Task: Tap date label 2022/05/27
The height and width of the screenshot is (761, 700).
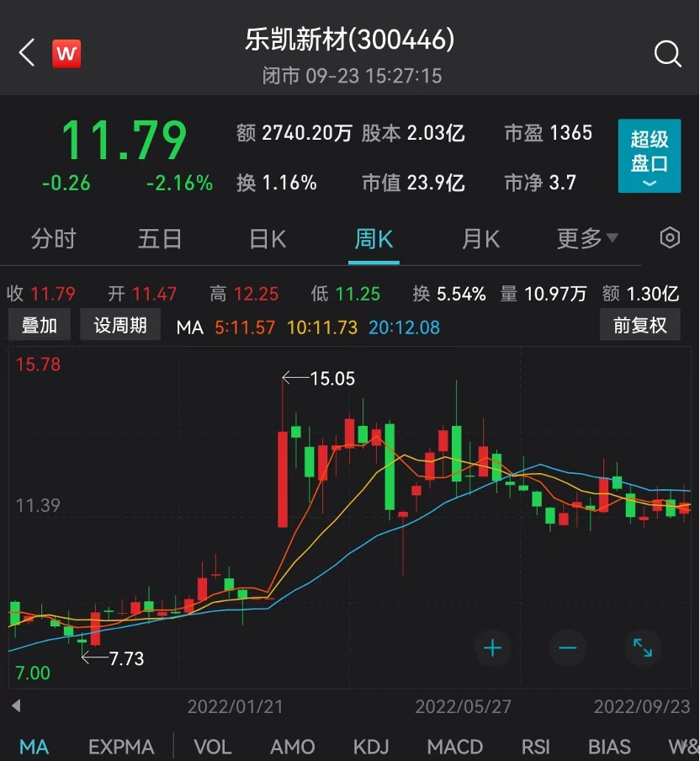Action: point(464,706)
